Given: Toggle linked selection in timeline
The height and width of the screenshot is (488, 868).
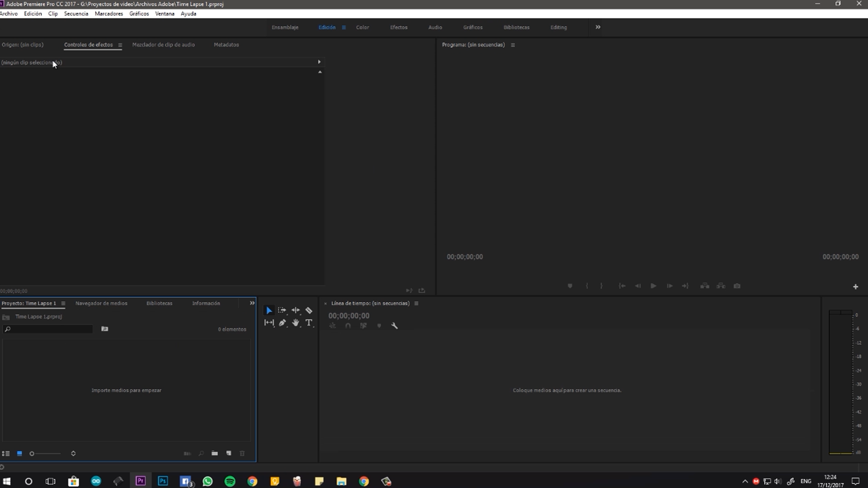Looking at the screenshot, I should coord(363,325).
